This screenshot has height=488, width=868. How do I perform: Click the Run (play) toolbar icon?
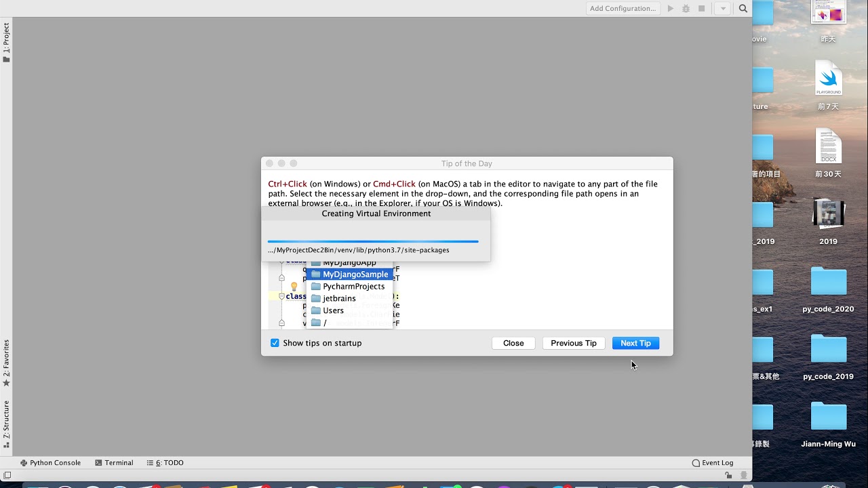[671, 9]
